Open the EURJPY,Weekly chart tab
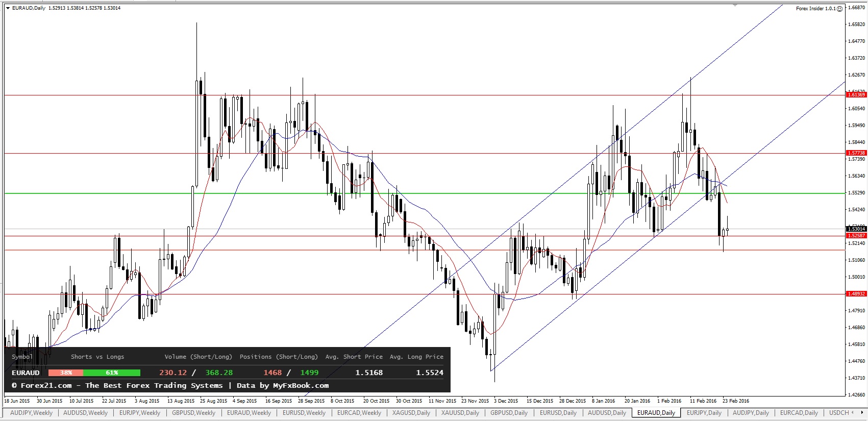Image resolution: width=868 pixels, height=421 pixels. 139,413
